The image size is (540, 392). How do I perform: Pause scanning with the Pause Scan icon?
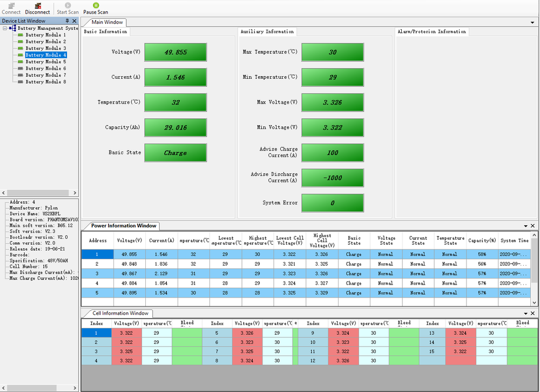(x=96, y=5)
